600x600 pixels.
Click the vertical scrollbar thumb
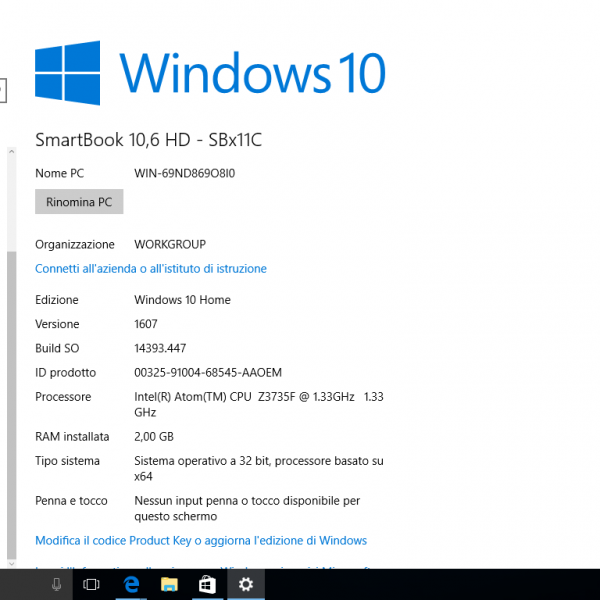click(x=11, y=405)
